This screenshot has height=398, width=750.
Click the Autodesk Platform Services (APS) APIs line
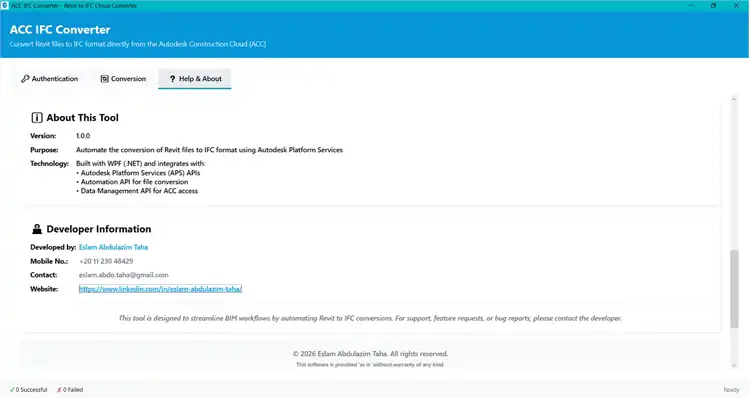(x=138, y=173)
